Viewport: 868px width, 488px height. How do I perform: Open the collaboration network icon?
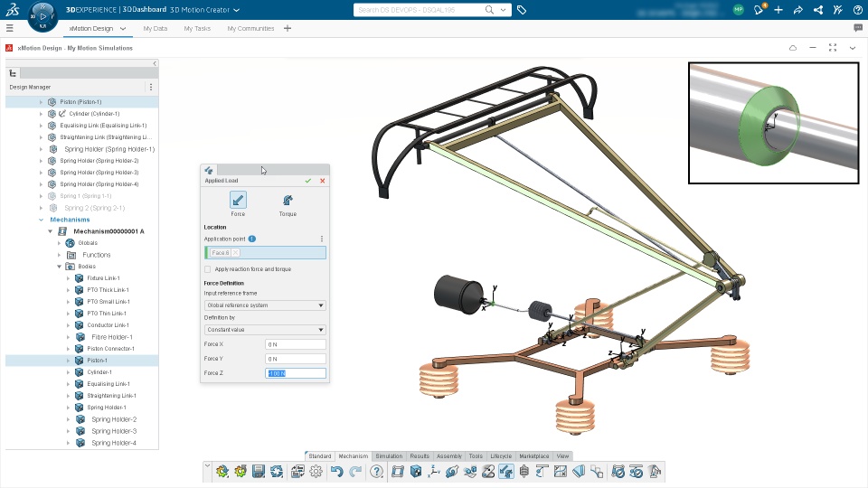[817, 9]
